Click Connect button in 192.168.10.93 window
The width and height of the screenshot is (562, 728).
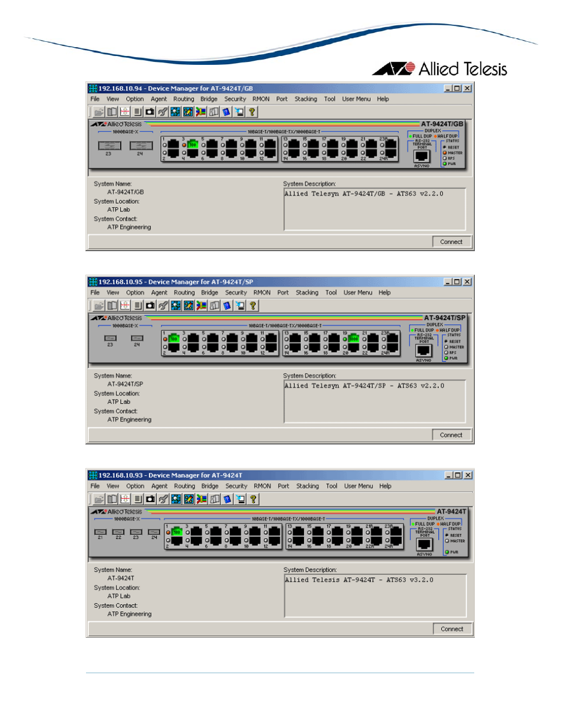[x=452, y=629]
